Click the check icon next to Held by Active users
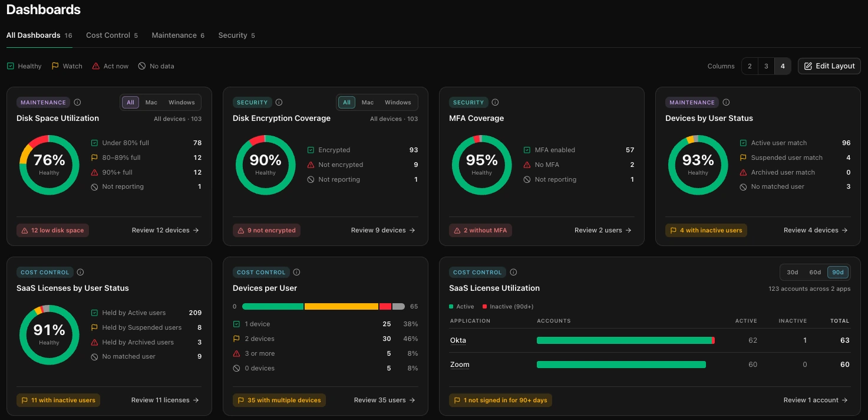Screen dimensions: 868x420 point(94,313)
